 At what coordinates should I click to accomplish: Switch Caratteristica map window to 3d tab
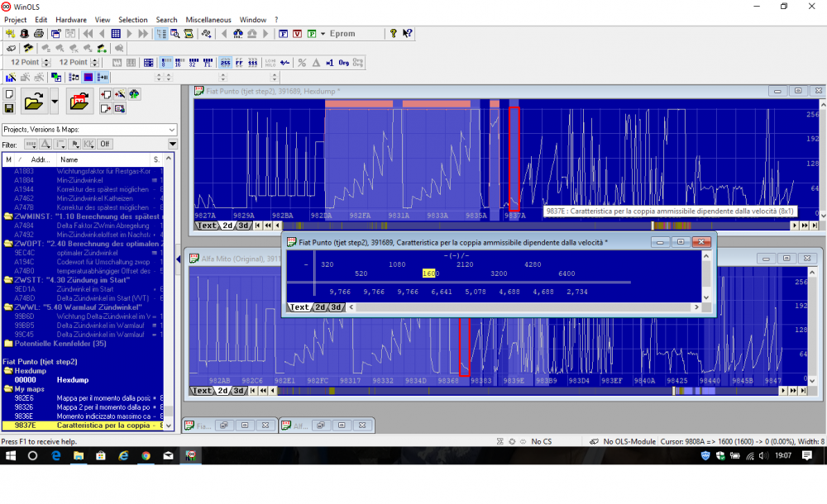pyautogui.click(x=336, y=307)
